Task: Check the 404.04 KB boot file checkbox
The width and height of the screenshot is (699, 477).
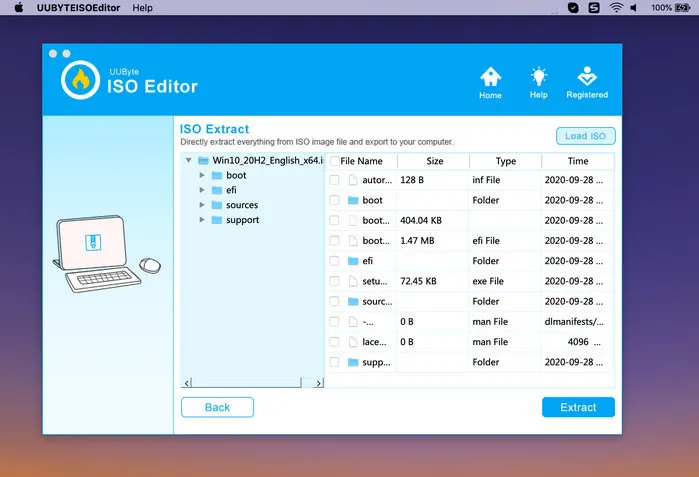Action: point(334,220)
